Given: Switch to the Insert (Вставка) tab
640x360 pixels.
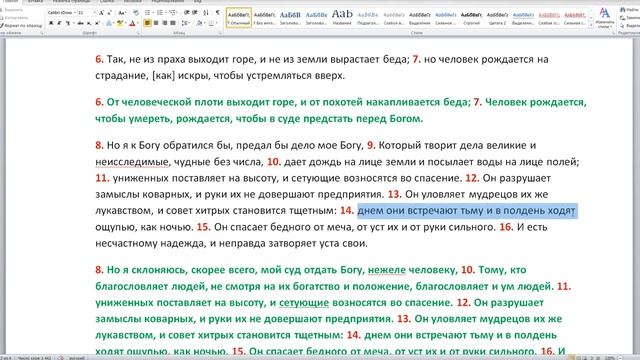Looking at the screenshot, I should click(35, 1).
